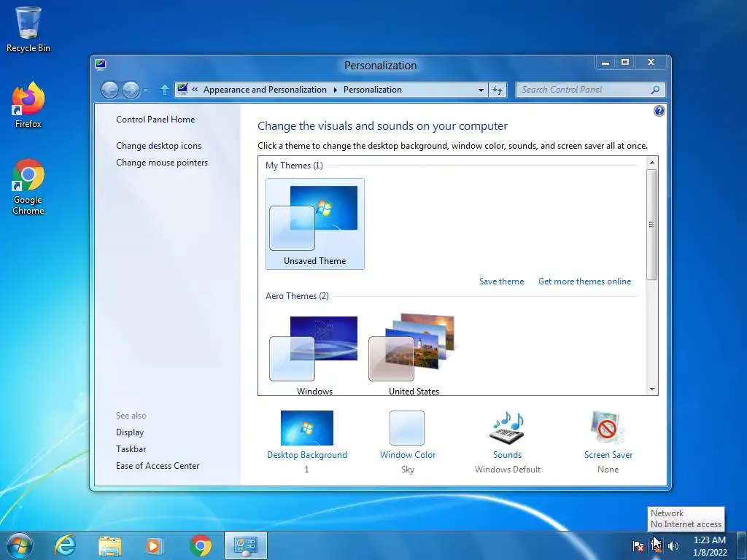Screen dimensions: 747x560
Task: Expand the double-chevron breadcrumb overflow
Action: pos(195,90)
